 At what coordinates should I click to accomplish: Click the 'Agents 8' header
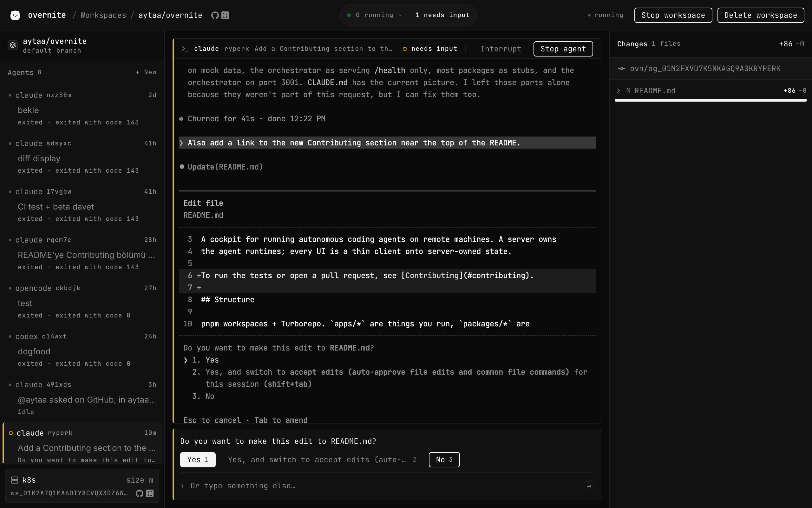coord(24,72)
